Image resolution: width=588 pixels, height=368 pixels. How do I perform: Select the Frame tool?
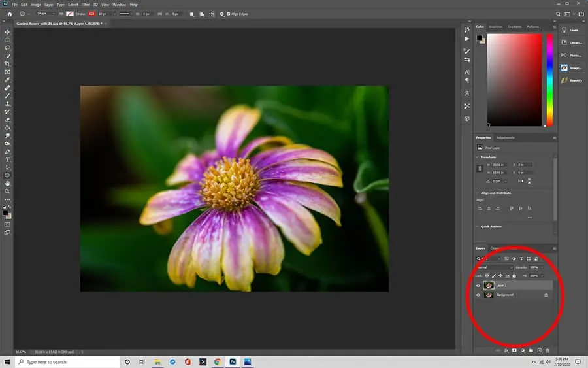tap(7, 72)
